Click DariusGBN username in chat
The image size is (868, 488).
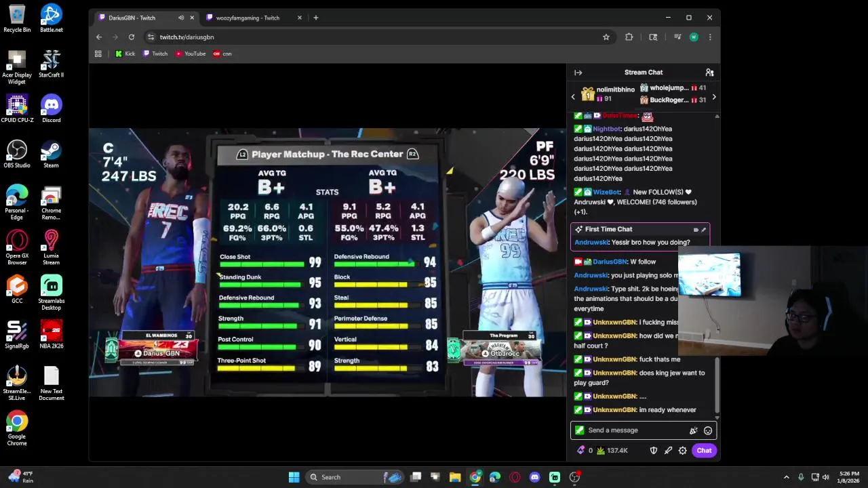tap(610, 262)
